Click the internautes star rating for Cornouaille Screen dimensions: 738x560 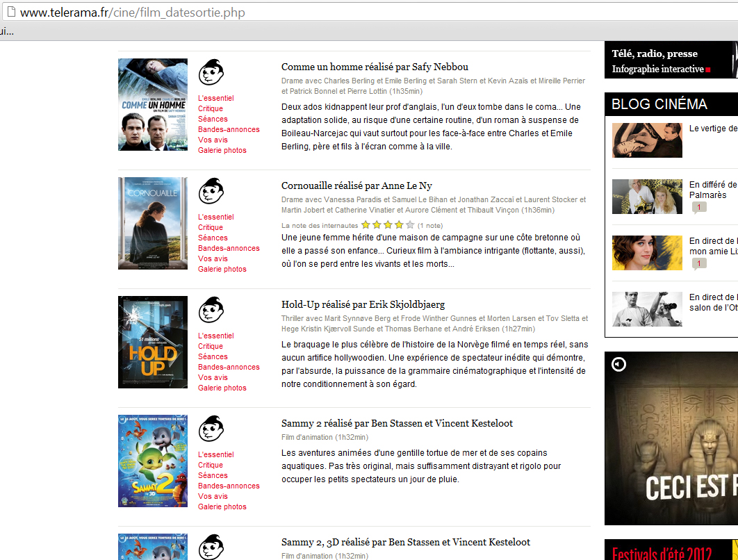pos(387,225)
